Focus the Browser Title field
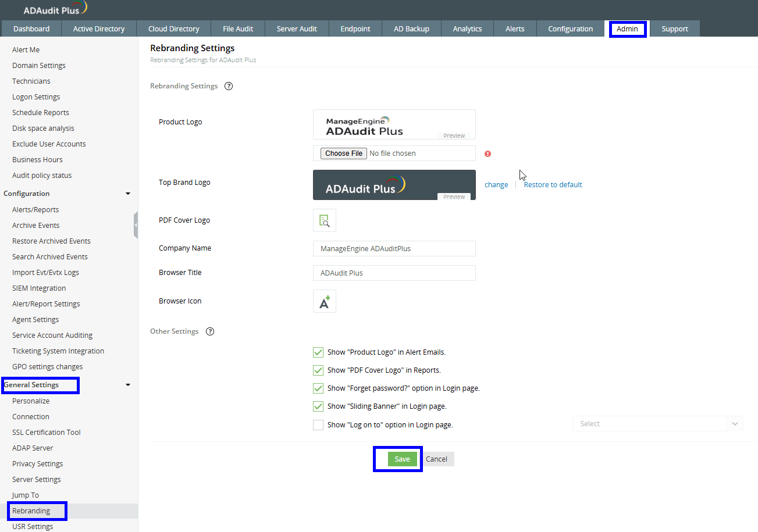Viewport: 758px width, 532px height. [394, 273]
